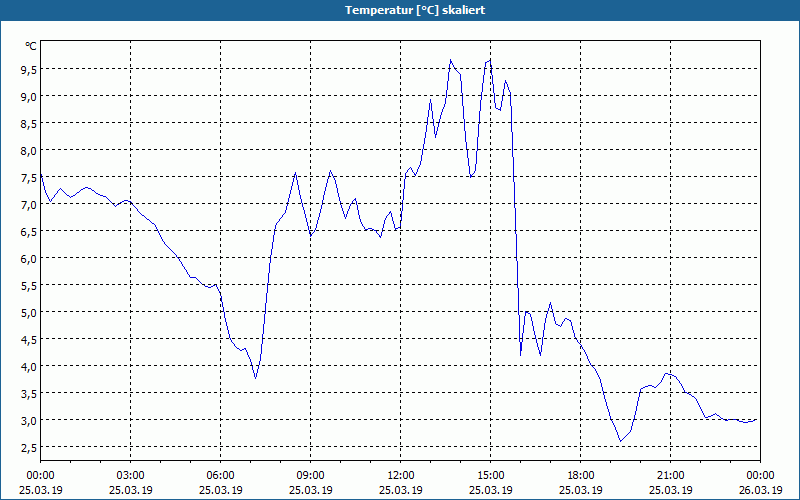
Task: Click the 09:00 time axis label
Action: click(x=310, y=476)
